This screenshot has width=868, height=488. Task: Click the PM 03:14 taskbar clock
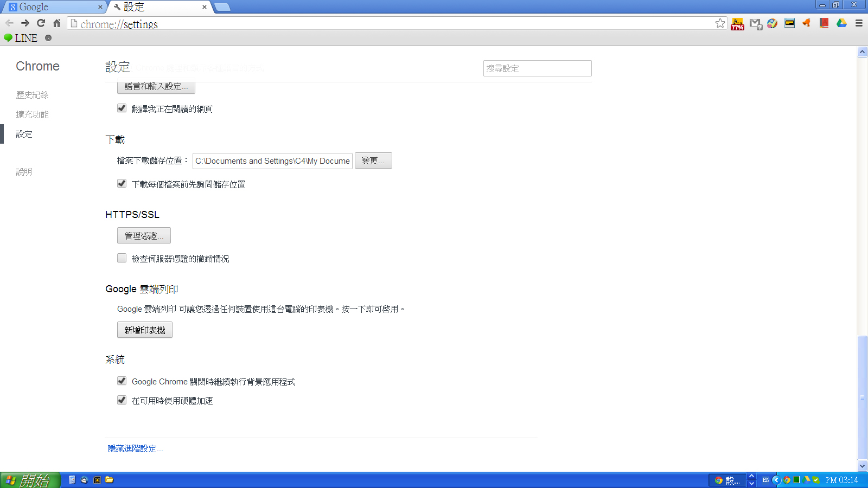click(x=842, y=480)
